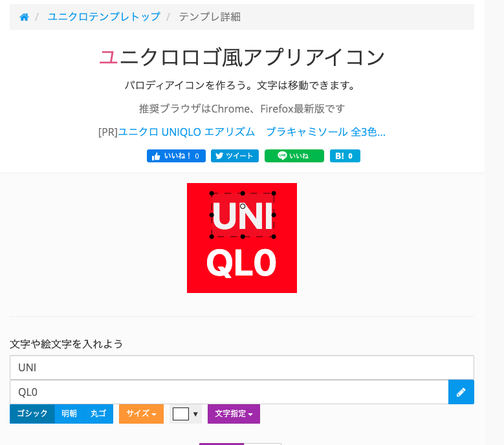This screenshot has height=445, width=504.
Task: Click the blue pencil edit button
Action: (x=461, y=392)
